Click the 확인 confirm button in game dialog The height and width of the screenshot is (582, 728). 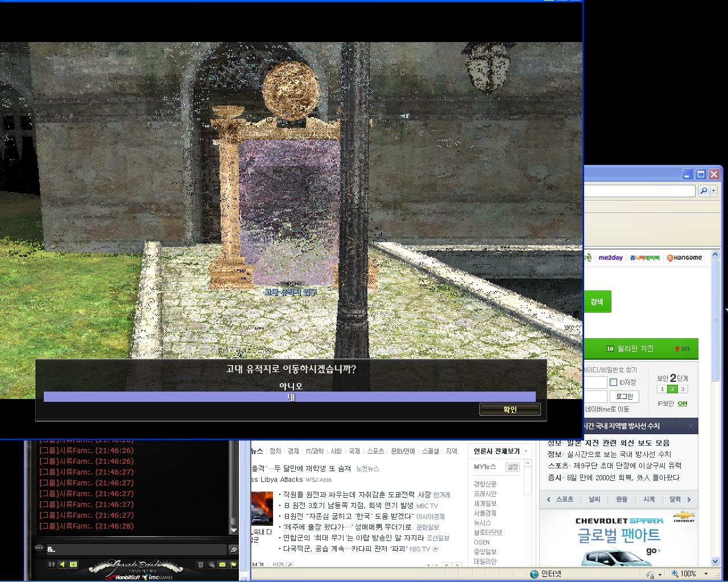pos(510,409)
